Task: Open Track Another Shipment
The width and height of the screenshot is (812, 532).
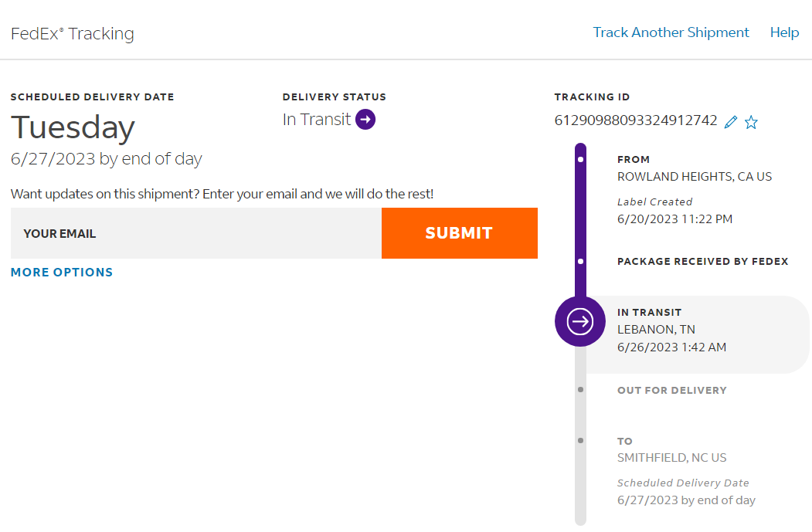Action: (x=671, y=32)
